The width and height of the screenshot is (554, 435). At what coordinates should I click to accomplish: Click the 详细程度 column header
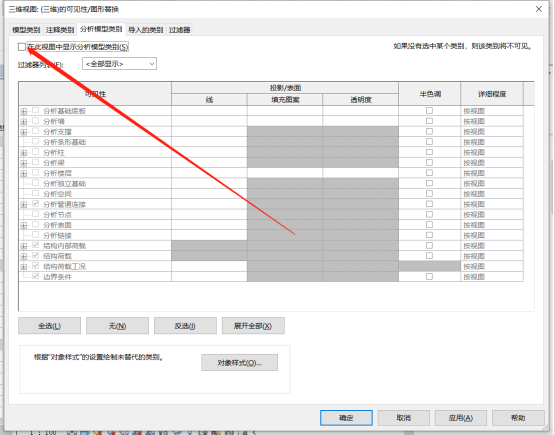(492, 94)
